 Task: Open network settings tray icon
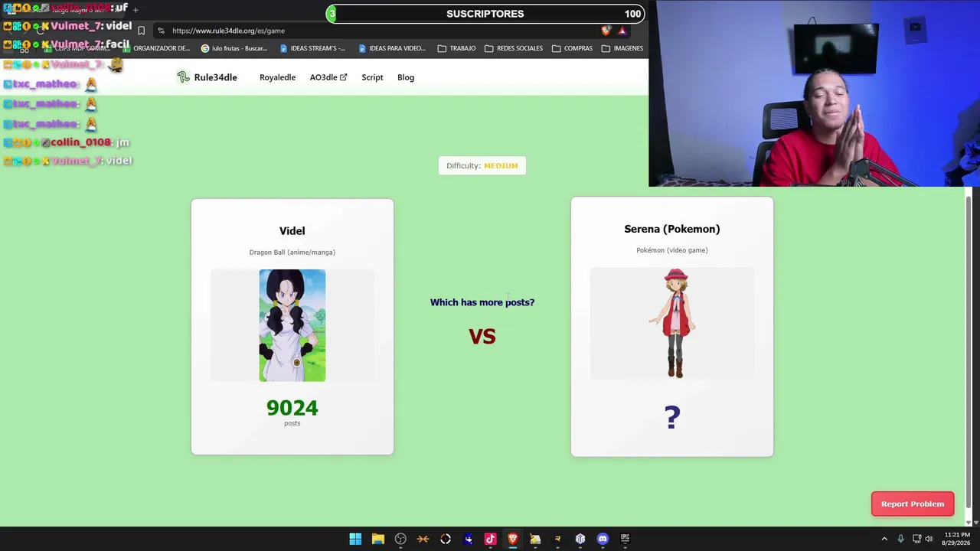[x=916, y=539]
